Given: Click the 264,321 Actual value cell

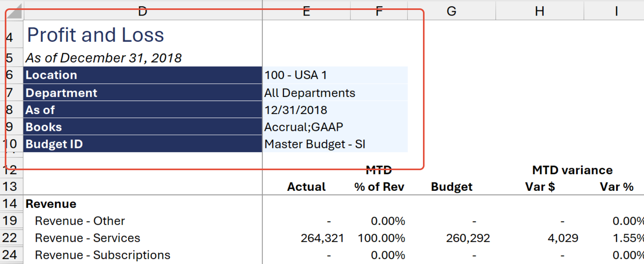Looking at the screenshot, I should click(x=322, y=238).
